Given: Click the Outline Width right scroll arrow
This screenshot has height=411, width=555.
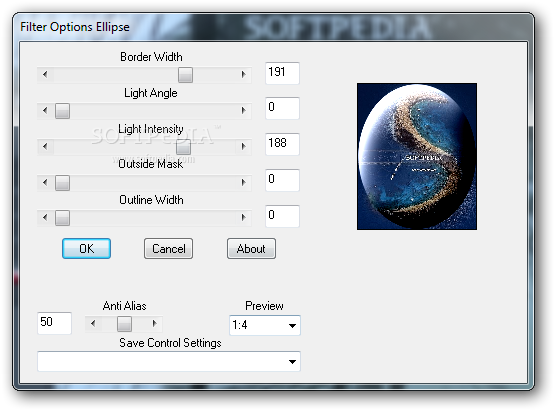Looking at the screenshot, I should [243, 218].
